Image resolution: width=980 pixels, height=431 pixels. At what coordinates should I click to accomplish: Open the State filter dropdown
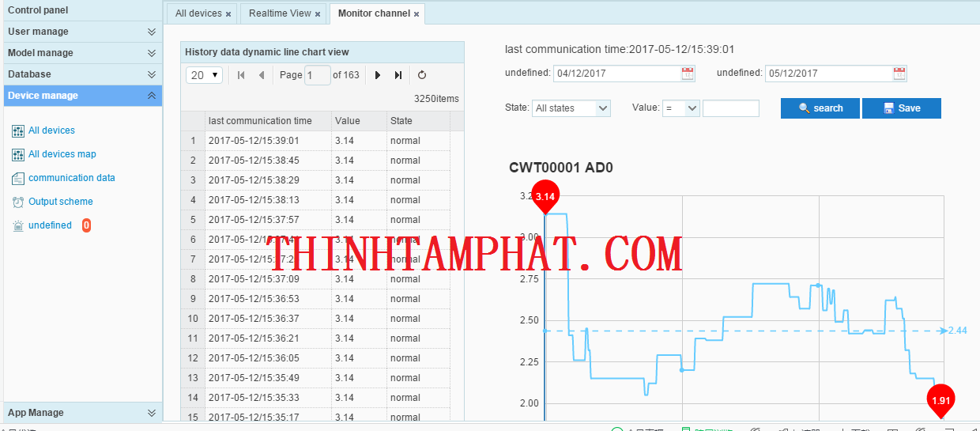(x=571, y=108)
